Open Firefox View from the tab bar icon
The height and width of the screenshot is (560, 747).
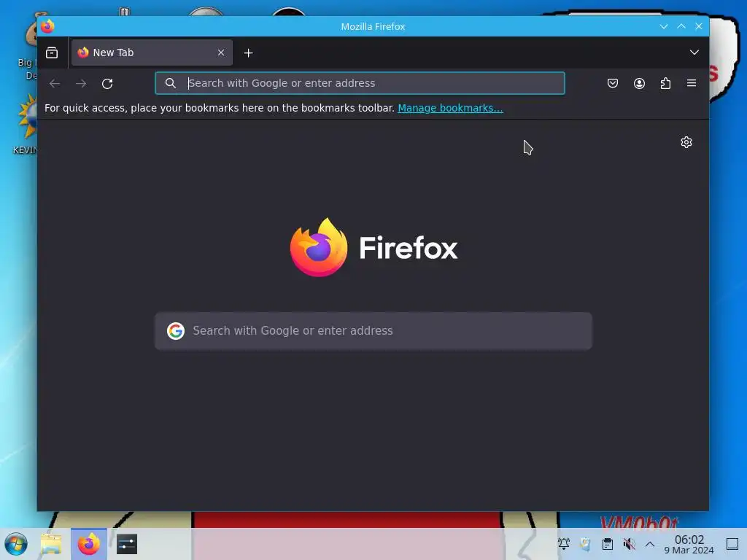(x=52, y=52)
